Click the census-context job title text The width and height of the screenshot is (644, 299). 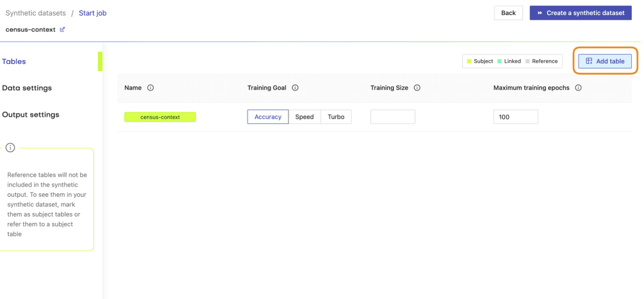point(31,30)
